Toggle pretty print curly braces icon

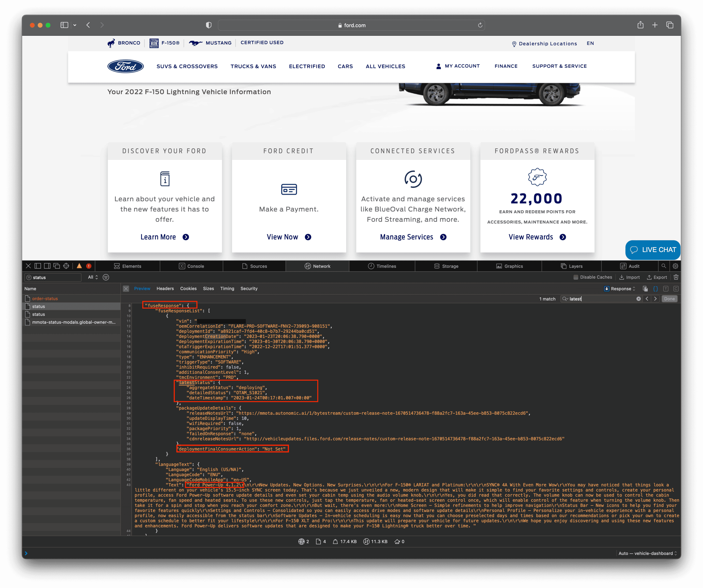pos(655,289)
